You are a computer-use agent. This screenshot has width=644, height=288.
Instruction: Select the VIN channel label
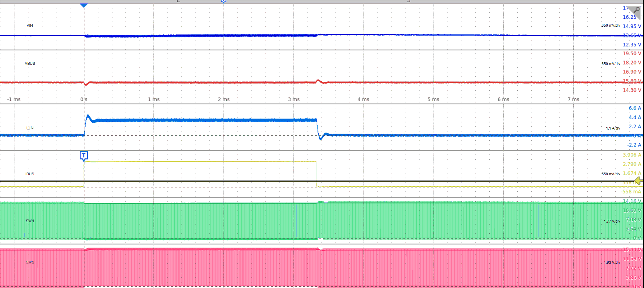point(30,25)
